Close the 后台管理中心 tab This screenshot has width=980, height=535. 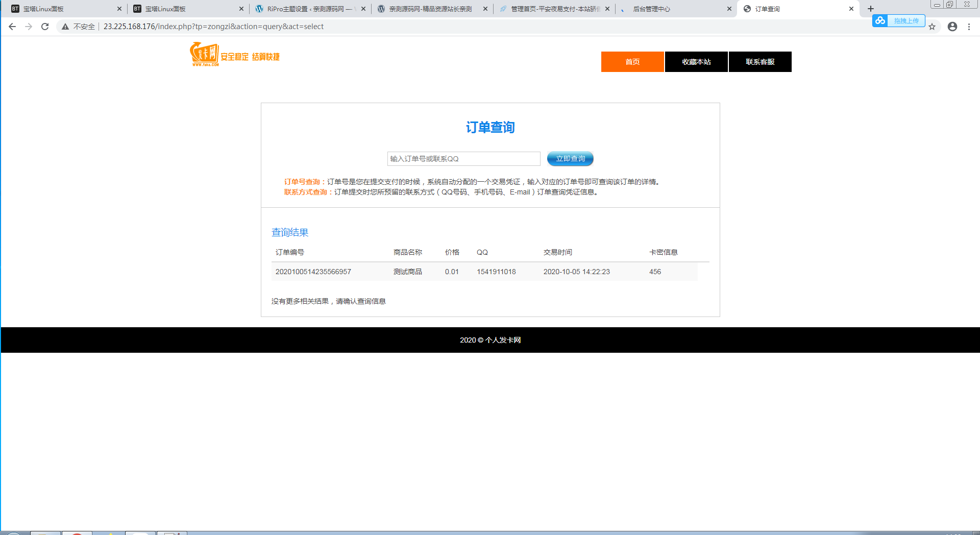click(729, 9)
